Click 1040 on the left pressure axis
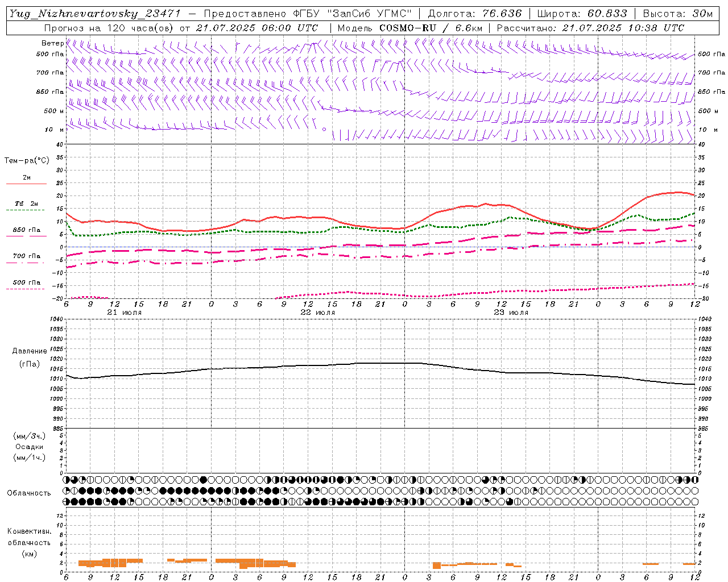The width and height of the screenshot is (728, 582). [57, 319]
